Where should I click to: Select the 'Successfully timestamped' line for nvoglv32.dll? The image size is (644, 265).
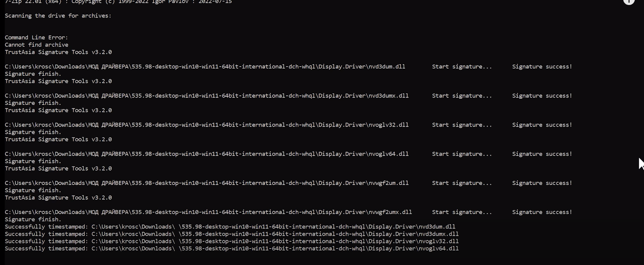pyautogui.click(x=232, y=241)
